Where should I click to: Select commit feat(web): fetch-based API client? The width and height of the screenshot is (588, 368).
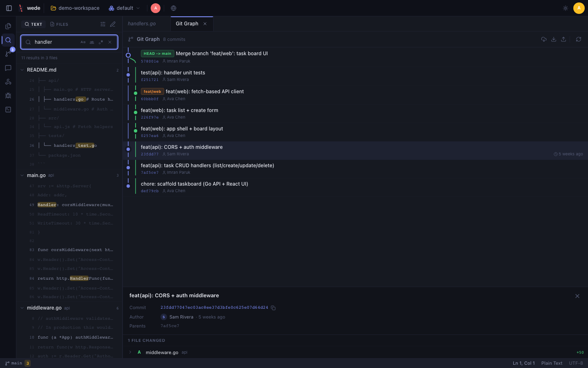coord(355,95)
